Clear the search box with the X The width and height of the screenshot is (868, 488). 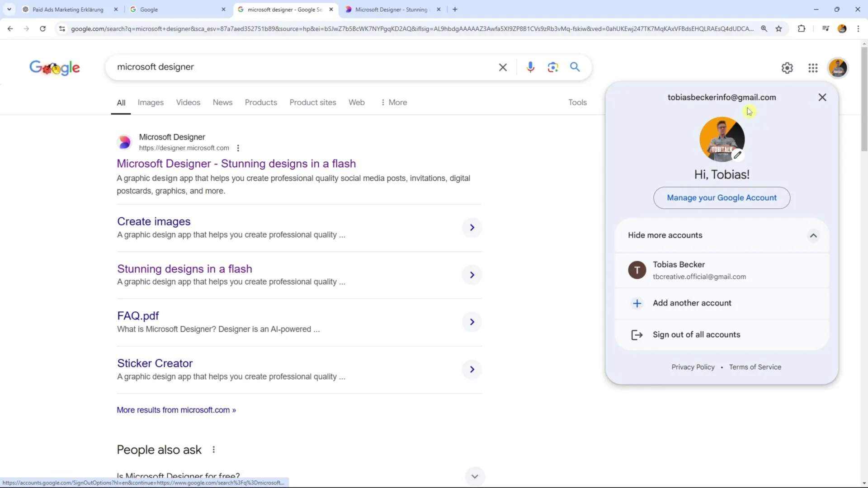point(503,67)
